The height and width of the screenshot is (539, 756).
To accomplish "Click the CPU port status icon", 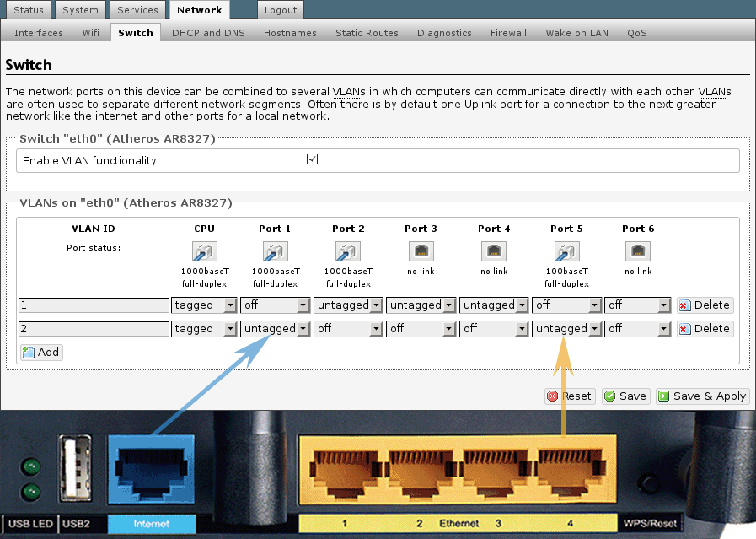I will [x=204, y=251].
